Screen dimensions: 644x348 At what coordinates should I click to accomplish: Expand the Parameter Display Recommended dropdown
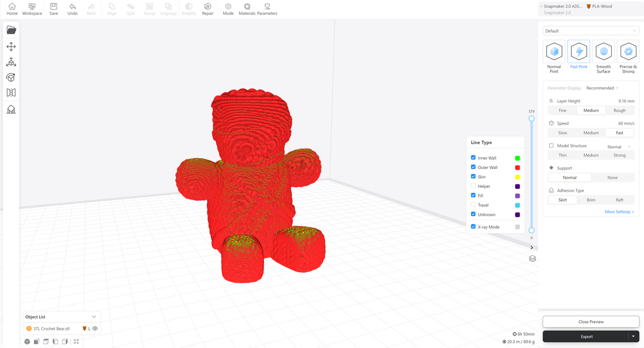point(602,88)
